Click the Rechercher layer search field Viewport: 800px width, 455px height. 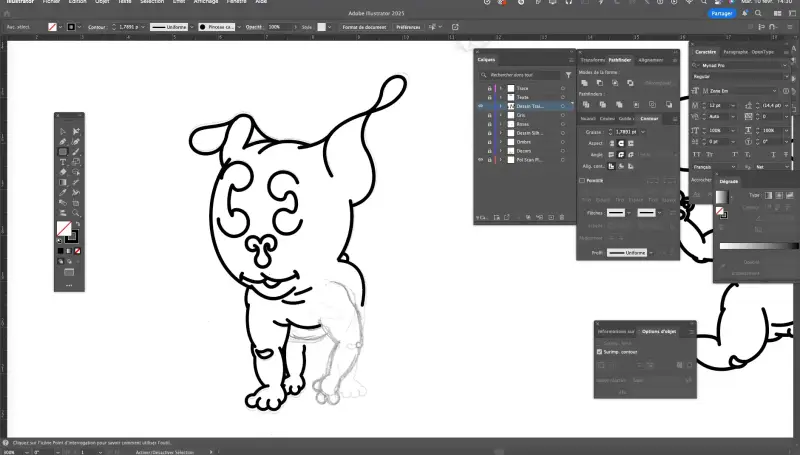532,75
